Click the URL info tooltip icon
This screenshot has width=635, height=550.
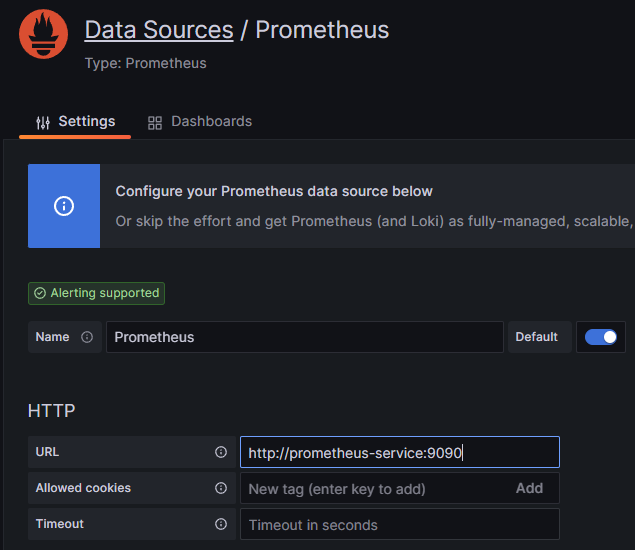coord(221,452)
